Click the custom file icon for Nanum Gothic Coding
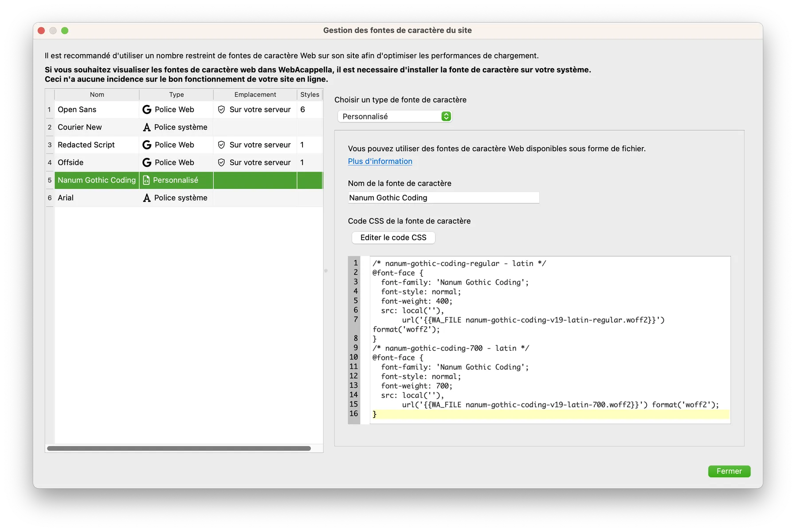 146,180
